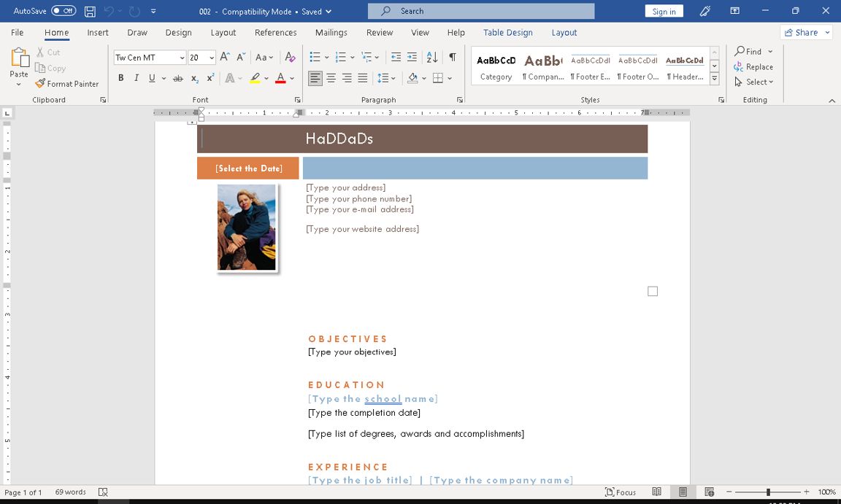Image resolution: width=841 pixels, height=504 pixels.
Task: Click the Redo arrow icon
Action: pyautogui.click(x=134, y=11)
